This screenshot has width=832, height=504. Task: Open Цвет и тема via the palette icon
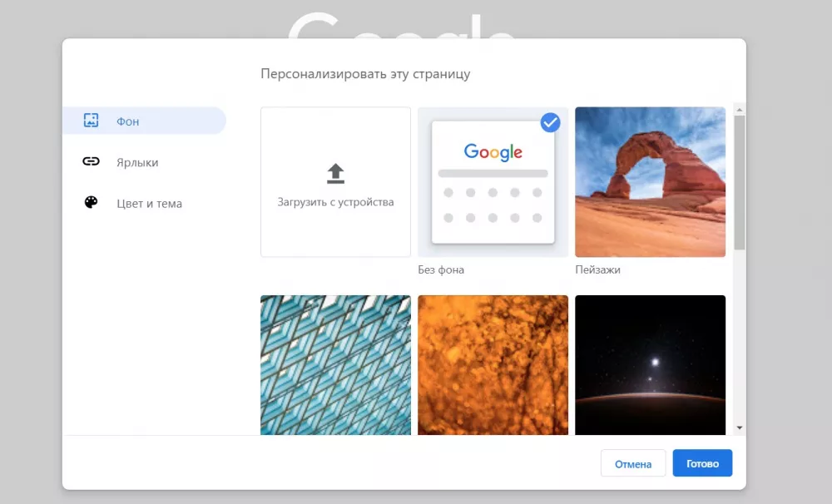point(92,203)
